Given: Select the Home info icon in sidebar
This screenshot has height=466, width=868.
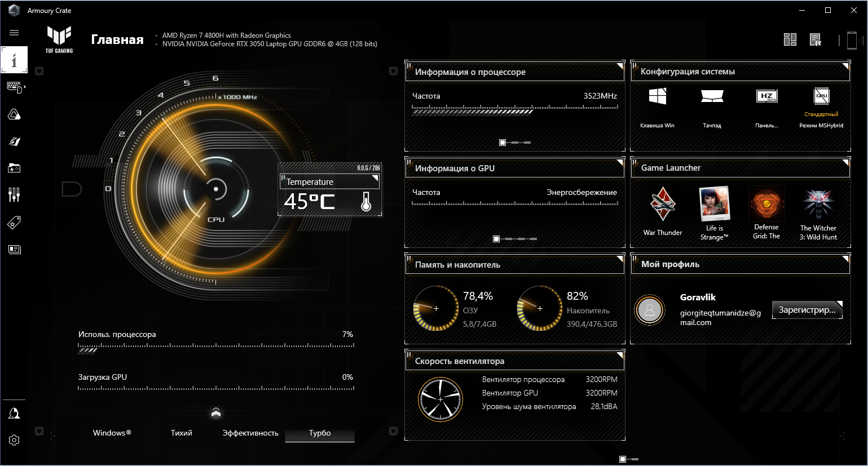Looking at the screenshot, I should pyautogui.click(x=14, y=60).
